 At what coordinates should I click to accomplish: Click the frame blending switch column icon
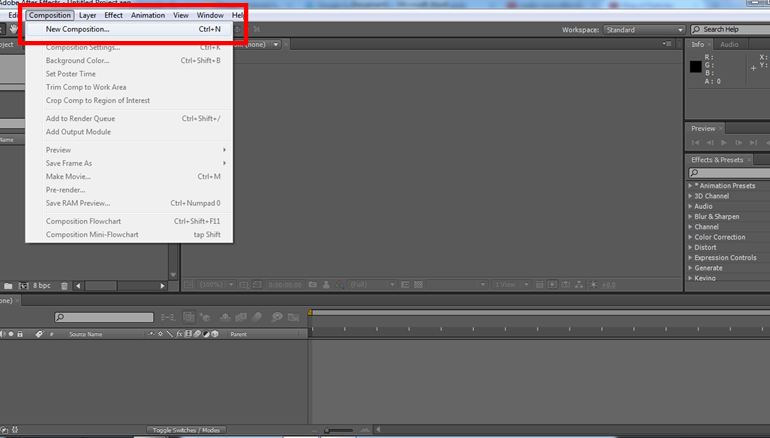click(x=188, y=334)
